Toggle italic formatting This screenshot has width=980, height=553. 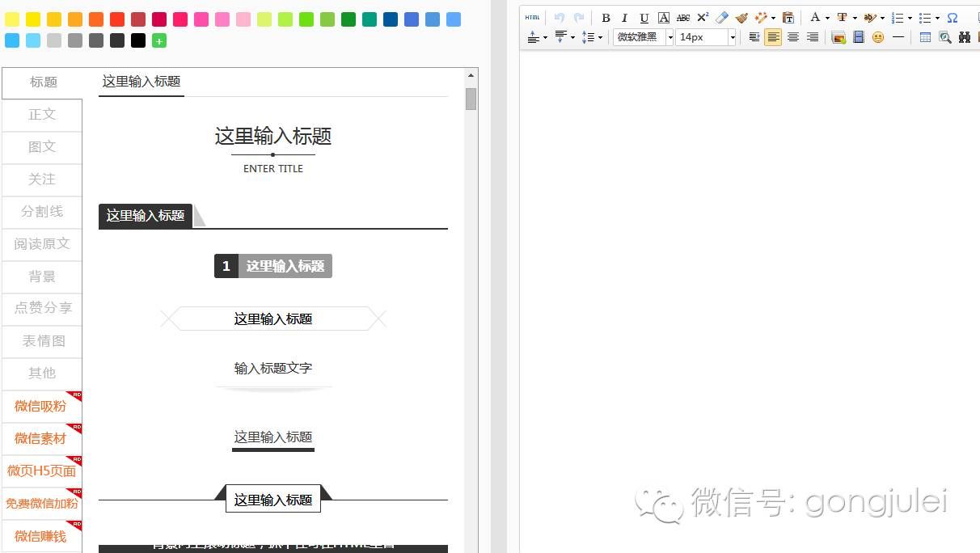623,17
